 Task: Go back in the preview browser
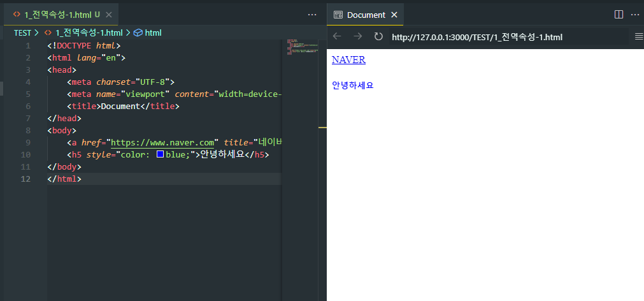(337, 36)
